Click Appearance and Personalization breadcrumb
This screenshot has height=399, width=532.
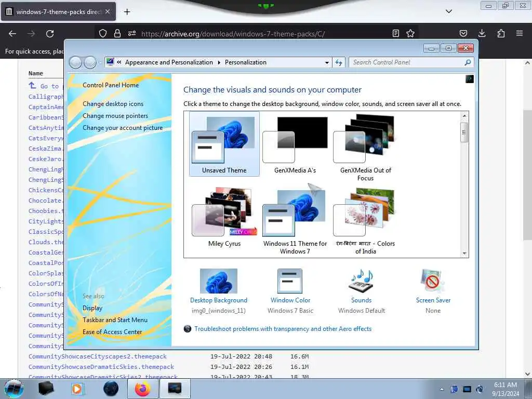coord(169,62)
